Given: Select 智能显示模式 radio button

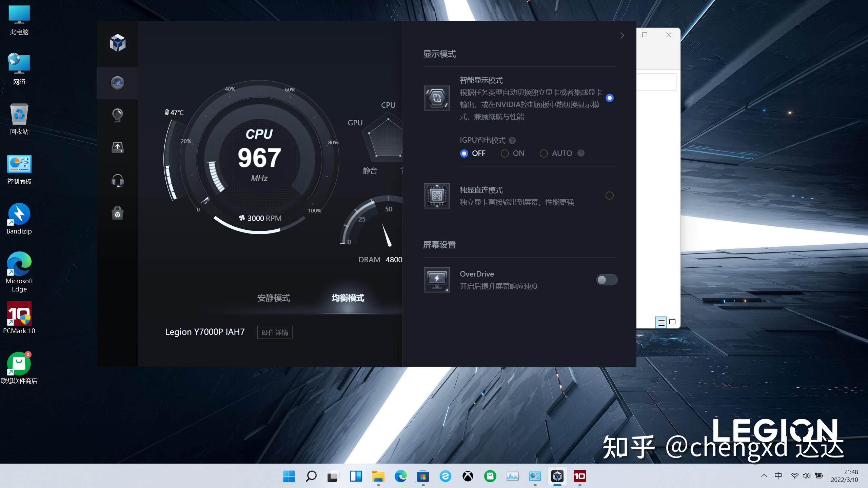Looking at the screenshot, I should pos(609,98).
